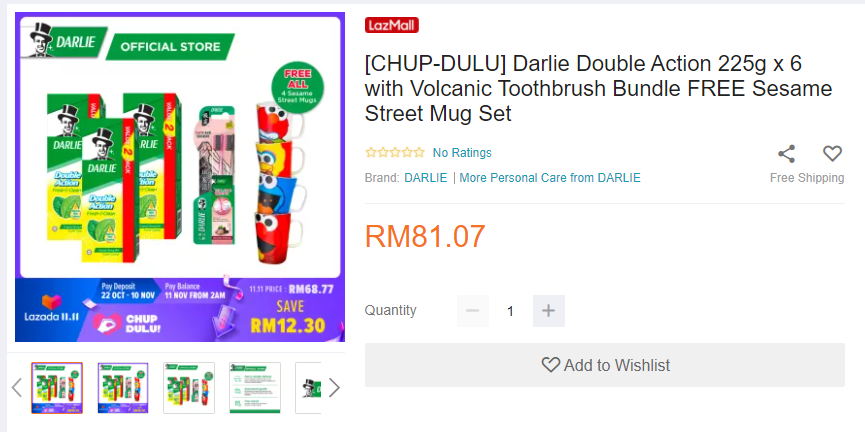Viewport: 865px width, 432px height.
Task: Open More Personal Care from DARLIE
Action: pos(550,178)
